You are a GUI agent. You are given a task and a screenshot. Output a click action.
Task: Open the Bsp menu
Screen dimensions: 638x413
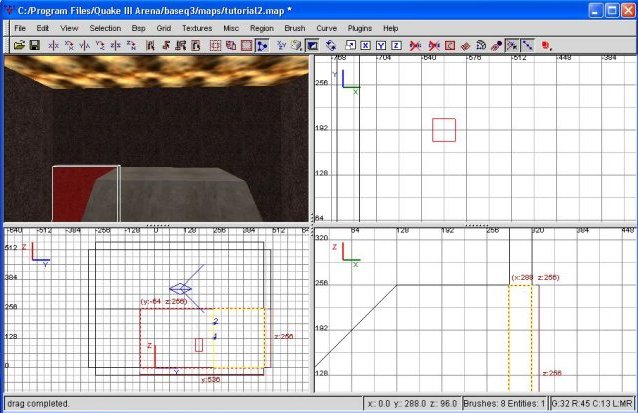click(138, 28)
